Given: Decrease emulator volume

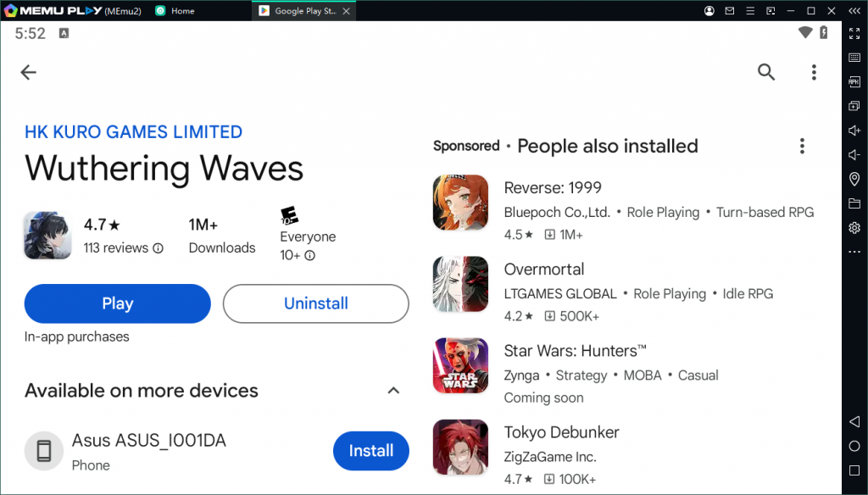Looking at the screenshot, I should (854, 154).
